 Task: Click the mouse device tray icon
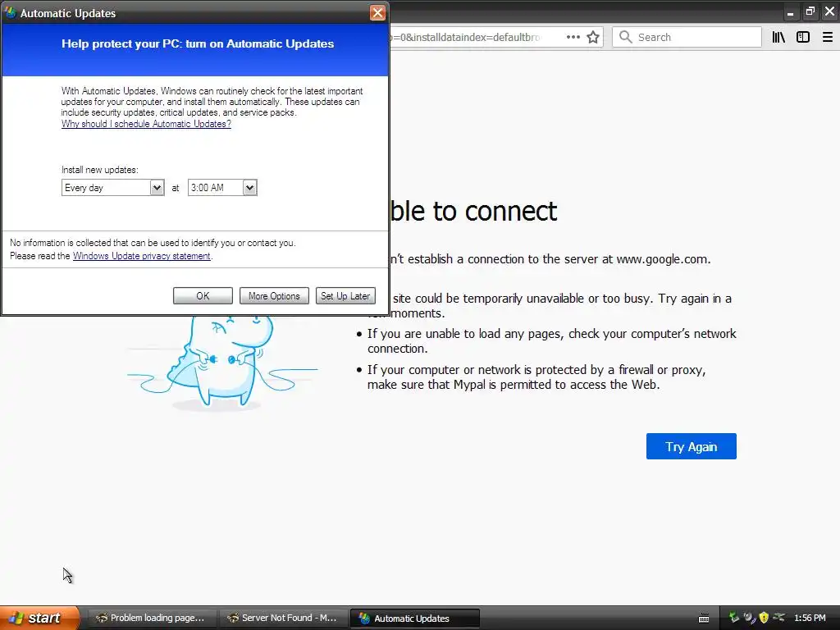(749, 618)
